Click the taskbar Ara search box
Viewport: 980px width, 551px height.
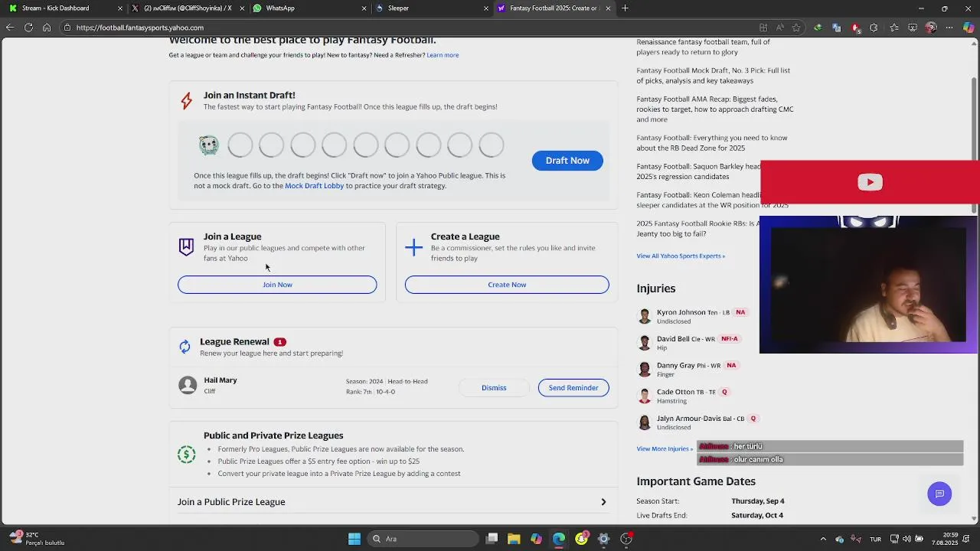coord(423,539)
